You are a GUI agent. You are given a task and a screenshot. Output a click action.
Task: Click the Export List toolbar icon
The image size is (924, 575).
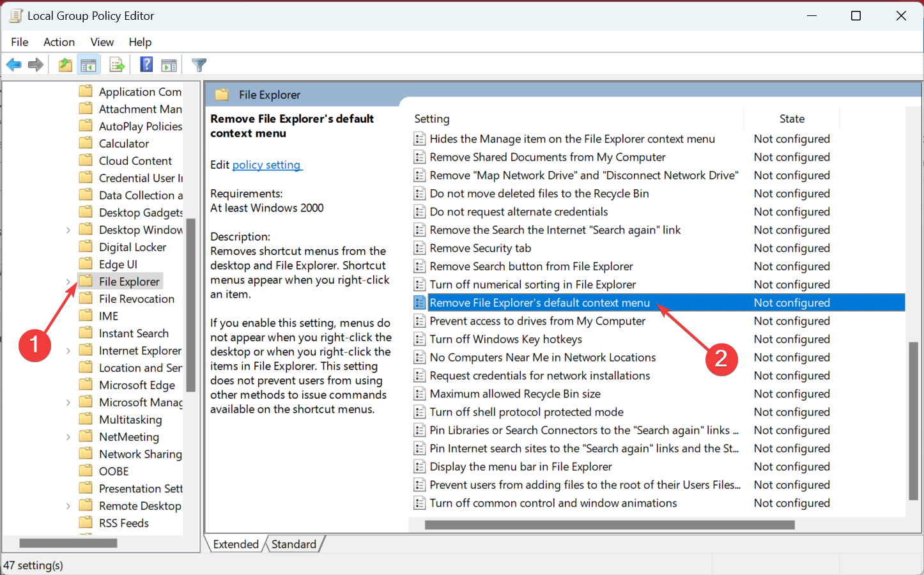point(117,65)
